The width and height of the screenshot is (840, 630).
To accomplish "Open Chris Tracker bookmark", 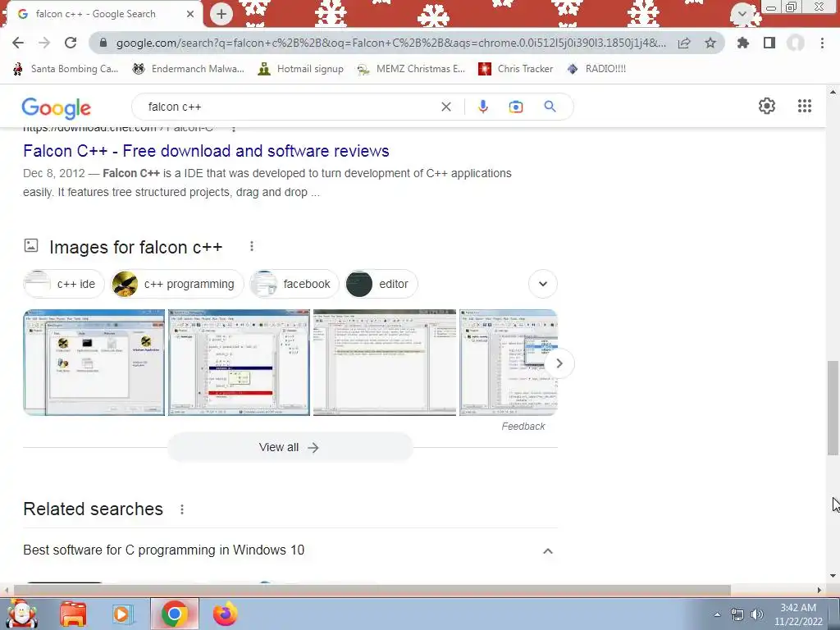I will pyautogui.click(x=515, y=69).
